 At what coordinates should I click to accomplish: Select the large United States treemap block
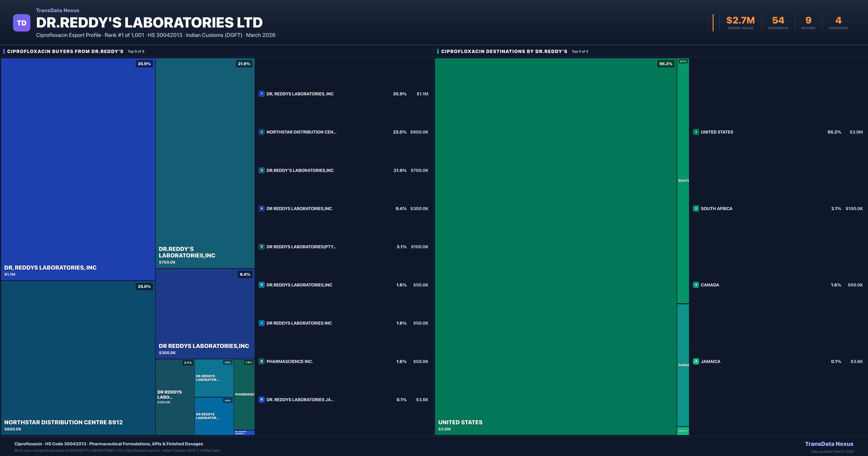[x=556, y=246]
